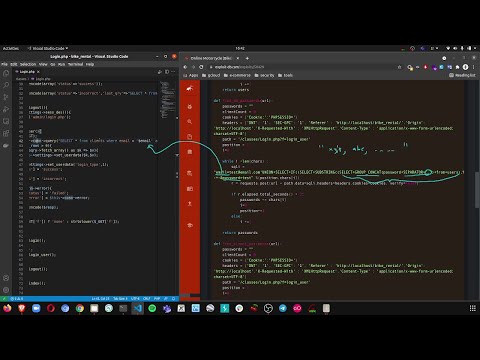Click the encoding indicator in the status bar
This screenshot has height=360, width=480.
[x=135, y=299]
